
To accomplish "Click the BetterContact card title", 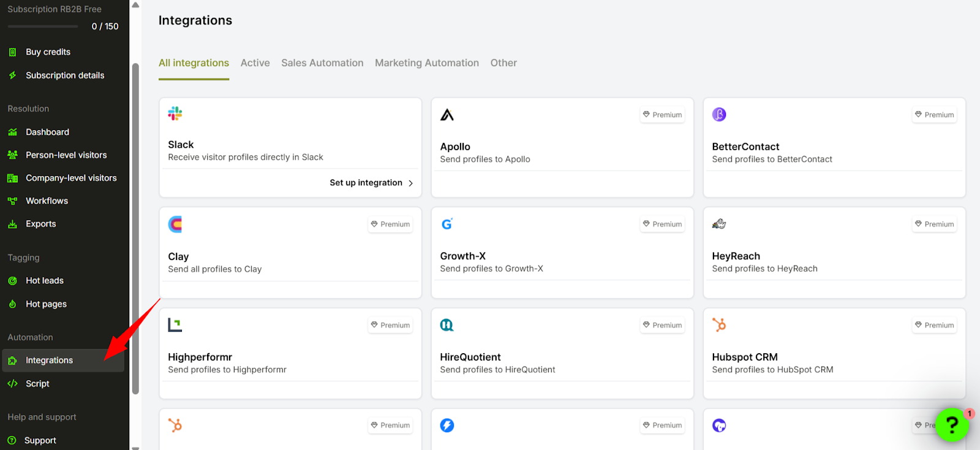I will [745, 147].
